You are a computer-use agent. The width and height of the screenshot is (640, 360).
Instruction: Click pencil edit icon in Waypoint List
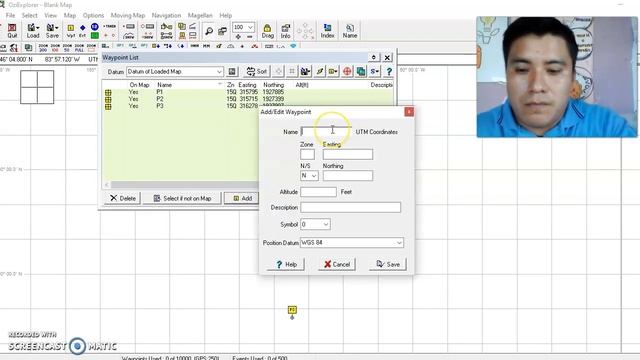tap(320, 71)
